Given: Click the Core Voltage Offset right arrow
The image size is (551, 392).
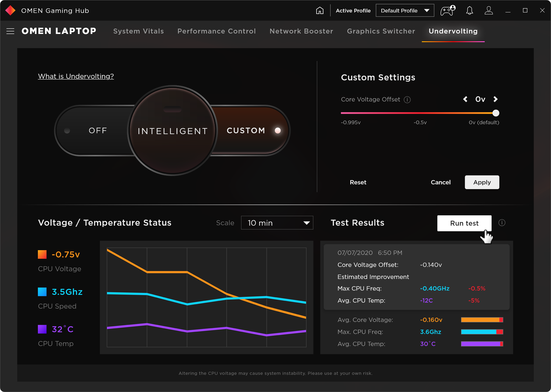Looking at the screenshot, I should click(x=496, y=99).
